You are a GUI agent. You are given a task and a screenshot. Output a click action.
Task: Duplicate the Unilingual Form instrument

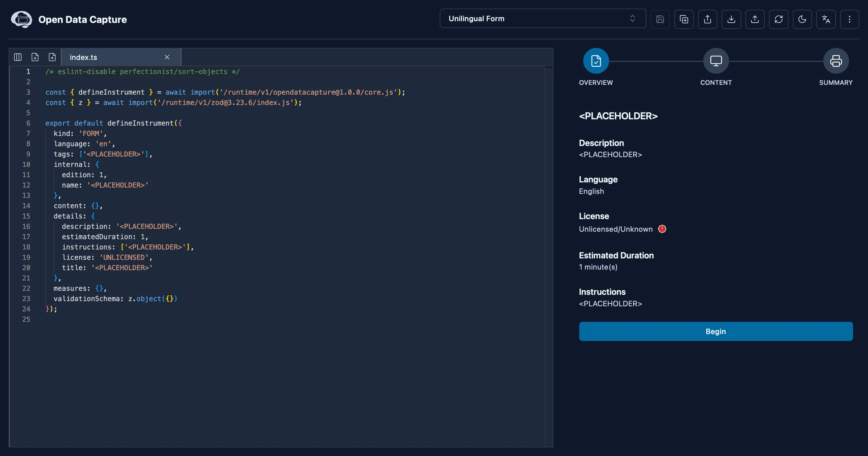click(684, 19)
